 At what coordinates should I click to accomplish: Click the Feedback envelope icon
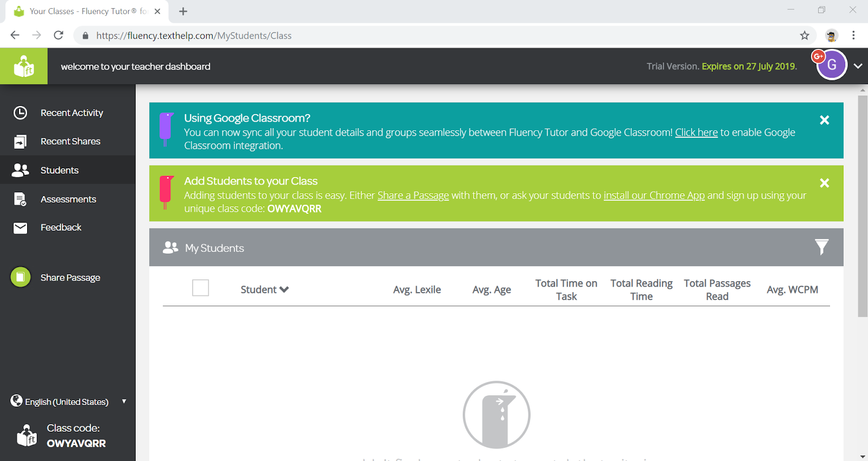click(20, 228)
